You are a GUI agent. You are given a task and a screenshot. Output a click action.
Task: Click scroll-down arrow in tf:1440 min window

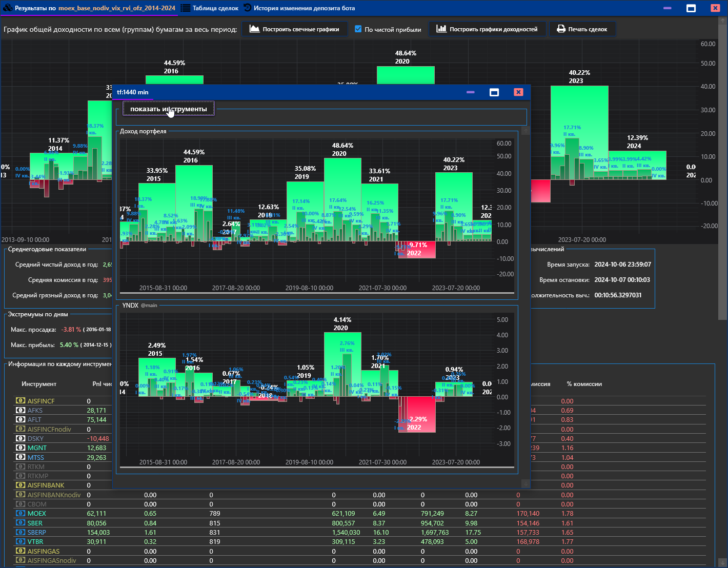pyautogui.click(x=525, y=483)
